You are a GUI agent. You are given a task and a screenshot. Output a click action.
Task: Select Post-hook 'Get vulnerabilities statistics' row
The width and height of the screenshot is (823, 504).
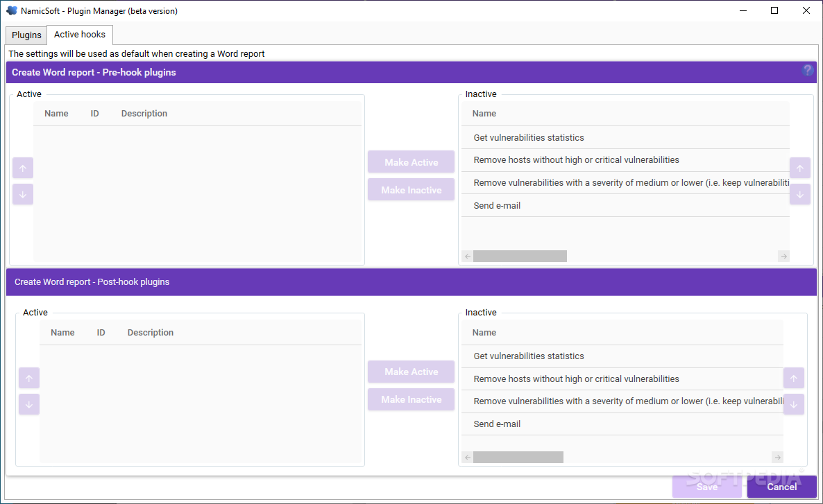[622, 356]
